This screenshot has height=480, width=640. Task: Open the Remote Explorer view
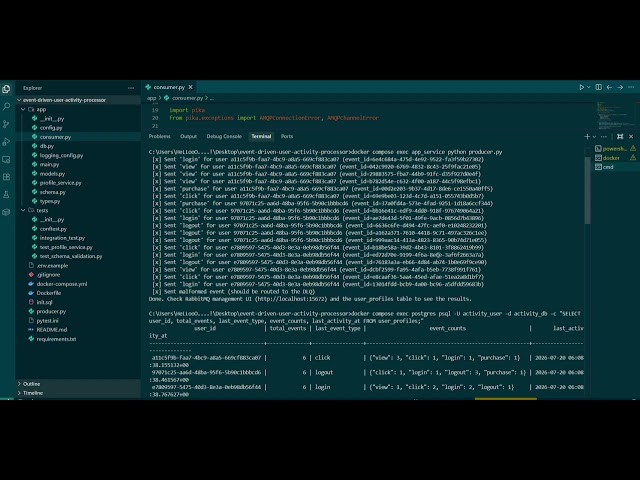point(6,159)
